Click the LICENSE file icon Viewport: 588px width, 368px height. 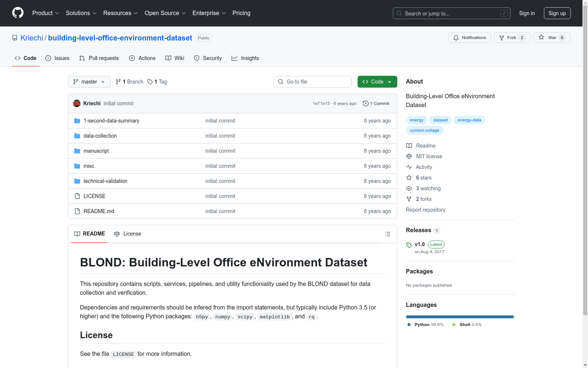[77, 196]
